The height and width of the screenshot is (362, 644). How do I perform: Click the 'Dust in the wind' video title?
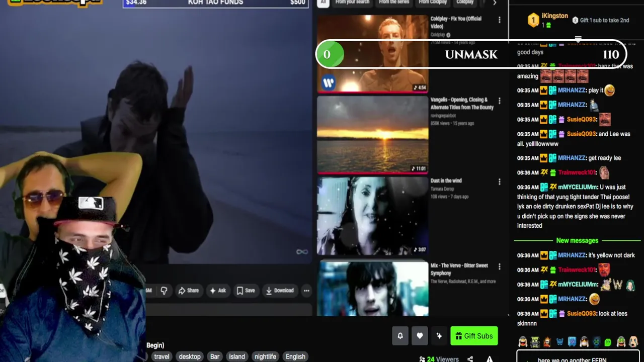tap(446, 180)
